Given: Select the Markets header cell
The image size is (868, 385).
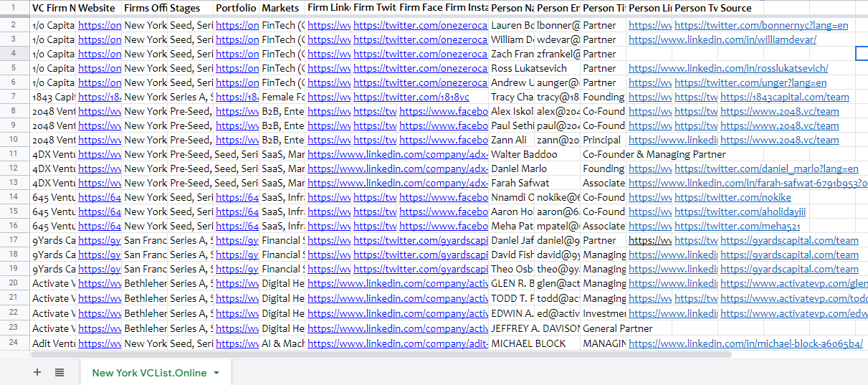Looking at the screenshot, I should pos(282,8).
